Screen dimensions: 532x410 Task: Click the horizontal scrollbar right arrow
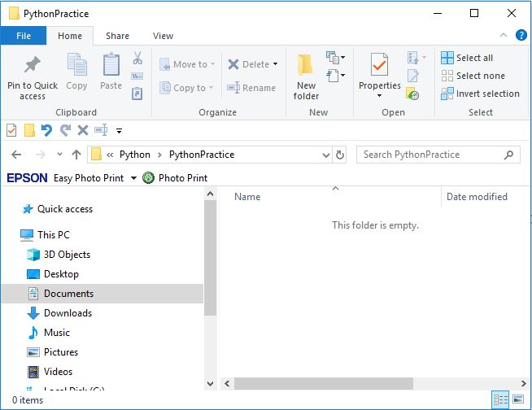tap(524, 383)
